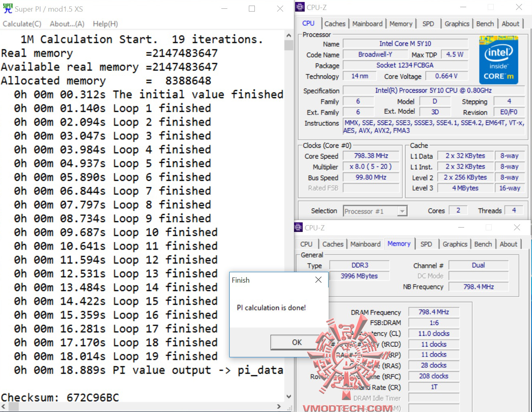Click the Instructions list starting with 'MMX, SSE'
The image size is (532, 412).
point(433,127)
